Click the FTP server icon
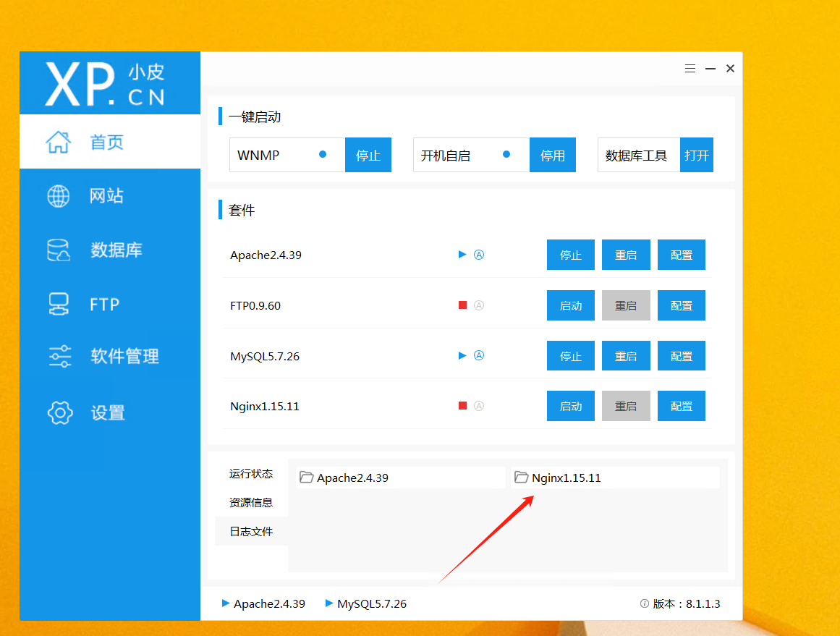Image resolution: width=840 pixels, height=636 pixels. pyautogui.click(x=59, y=304)
